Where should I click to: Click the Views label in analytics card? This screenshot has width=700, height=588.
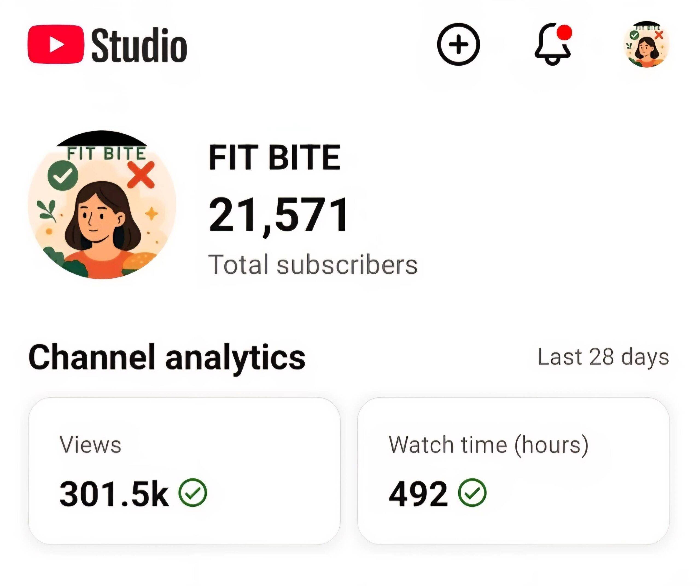tap(90, 445)
